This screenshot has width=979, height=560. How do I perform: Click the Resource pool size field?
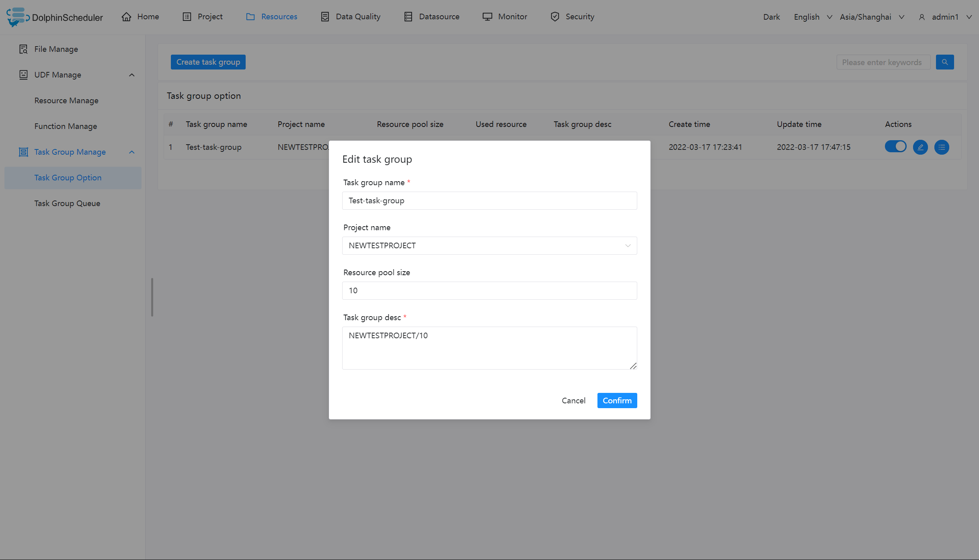click(489, 290)
